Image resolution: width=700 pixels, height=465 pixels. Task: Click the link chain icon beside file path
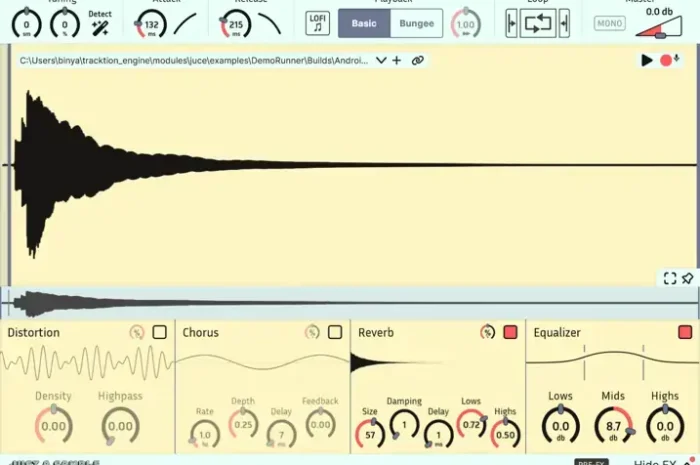click(x=417, y=60)
